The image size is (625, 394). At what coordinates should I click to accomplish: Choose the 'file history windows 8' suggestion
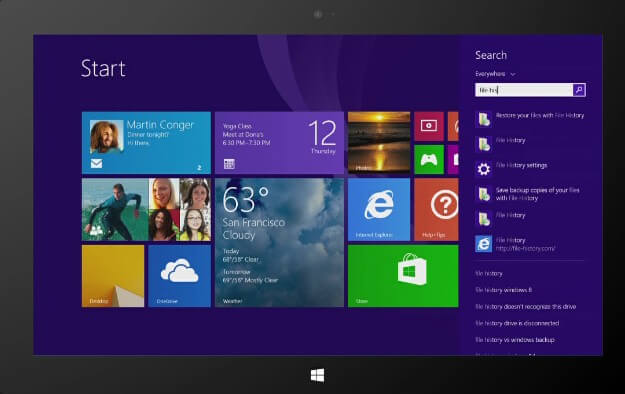(x=503, y=290)
